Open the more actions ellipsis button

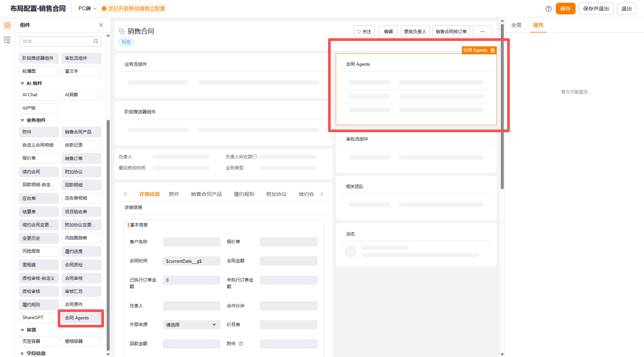pyautogui.click(x=482, y=32)
